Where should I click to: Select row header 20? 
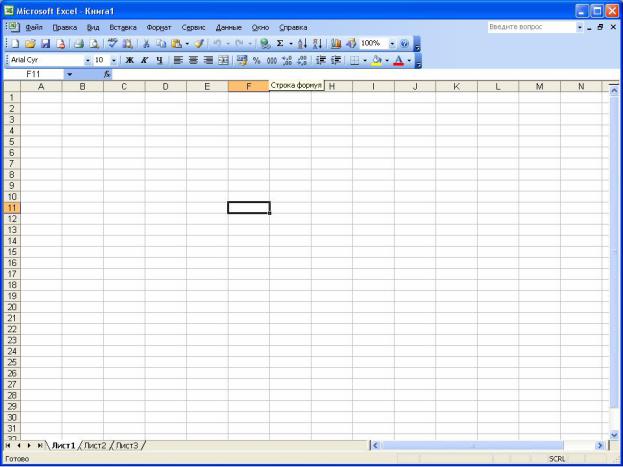(x=12, y=307)
